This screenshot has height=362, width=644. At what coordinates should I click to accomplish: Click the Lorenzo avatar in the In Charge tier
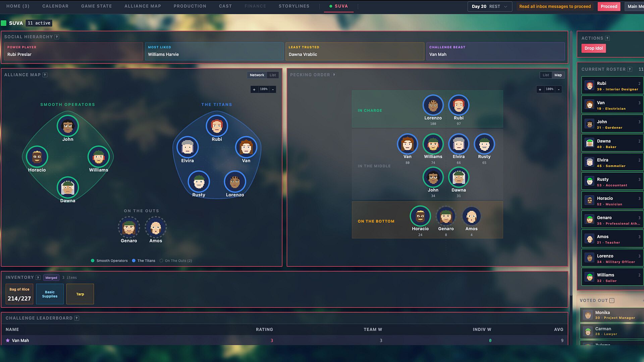(433, 105)
